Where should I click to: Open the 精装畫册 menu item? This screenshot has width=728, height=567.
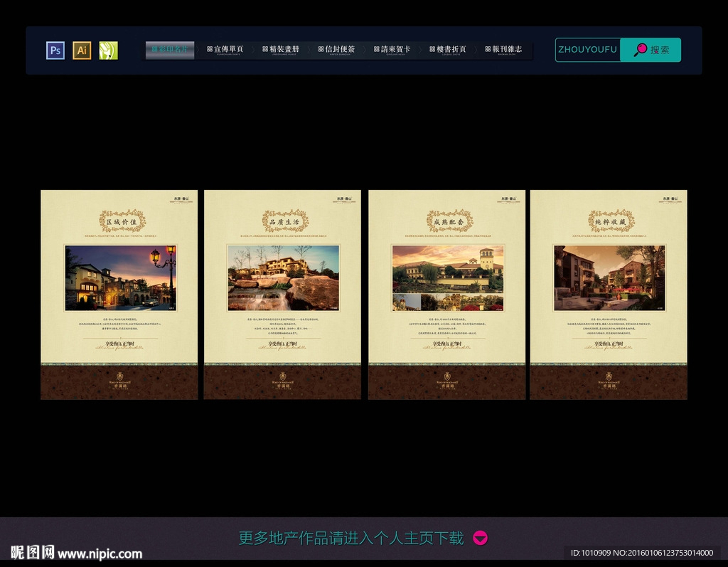(x=281, y=50)
